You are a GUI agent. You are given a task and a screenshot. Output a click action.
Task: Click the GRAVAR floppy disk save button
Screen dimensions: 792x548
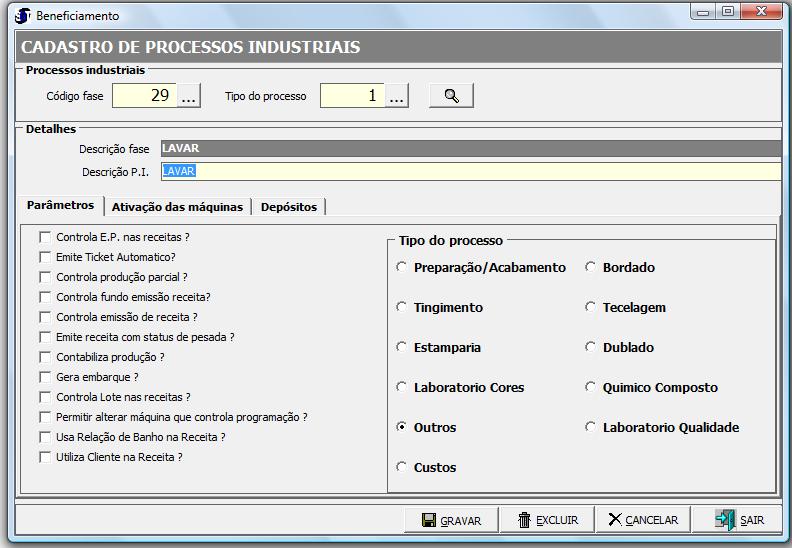point(451,520)
